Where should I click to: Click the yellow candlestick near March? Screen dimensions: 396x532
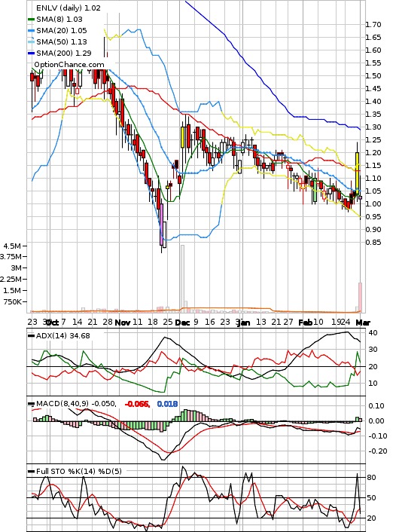pos(357,173)
